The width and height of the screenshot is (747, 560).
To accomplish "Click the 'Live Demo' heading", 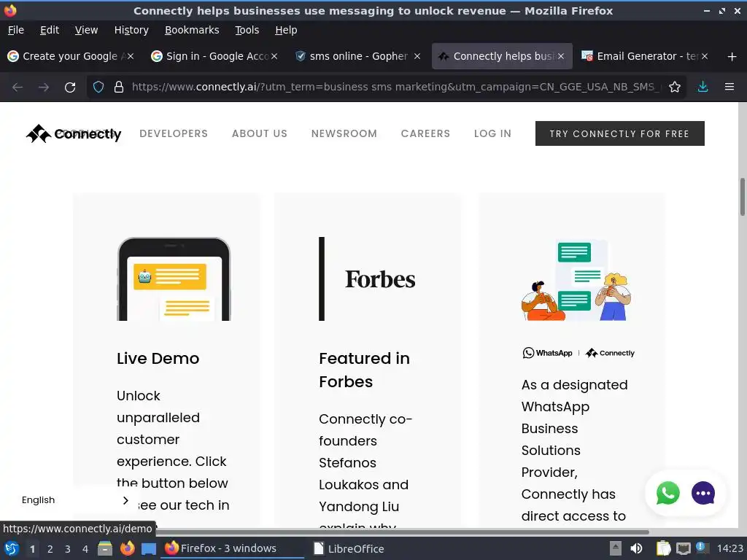I will tap(158, 359).
